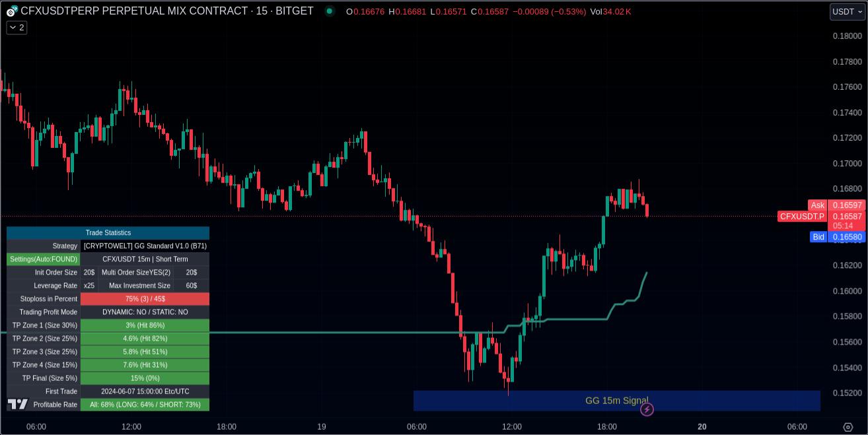Click the 12:00 label at left of time axis

[x=131, y=427]
